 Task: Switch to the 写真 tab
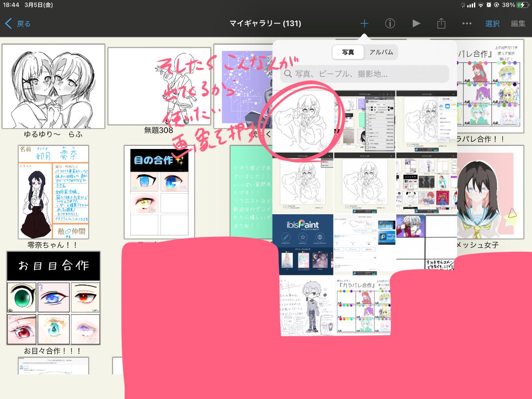click(x=348, y=52)
